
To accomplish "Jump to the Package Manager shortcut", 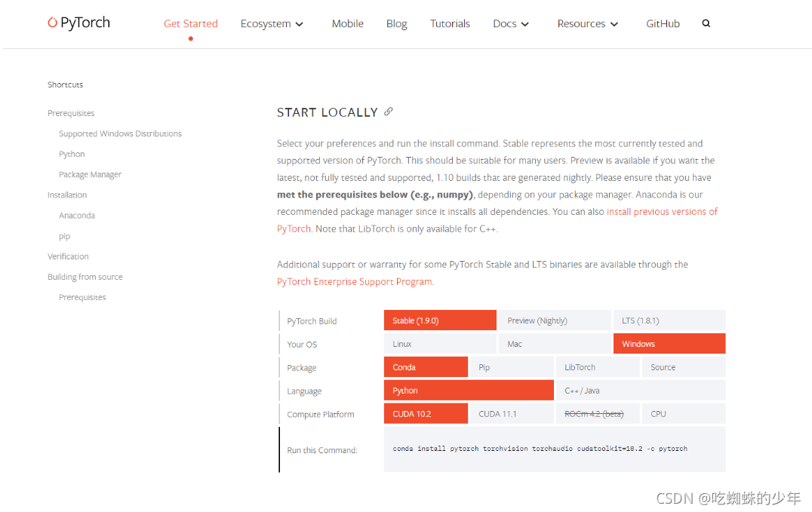I will pyautogui.click(x=90, y=174).
